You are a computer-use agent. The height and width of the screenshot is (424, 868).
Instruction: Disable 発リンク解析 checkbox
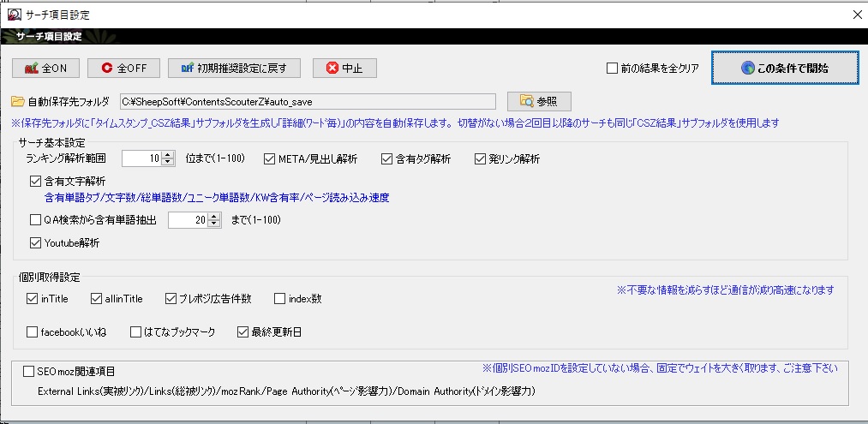pos(480,158)
